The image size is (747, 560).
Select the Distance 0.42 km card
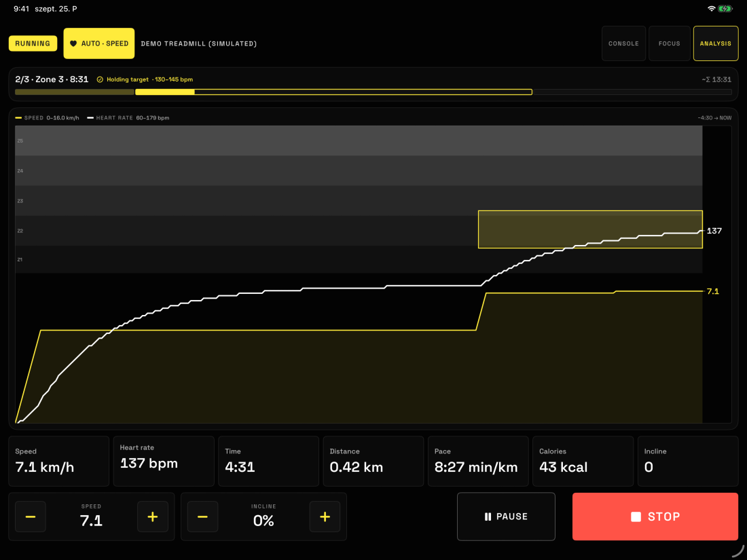coord(373,461)
